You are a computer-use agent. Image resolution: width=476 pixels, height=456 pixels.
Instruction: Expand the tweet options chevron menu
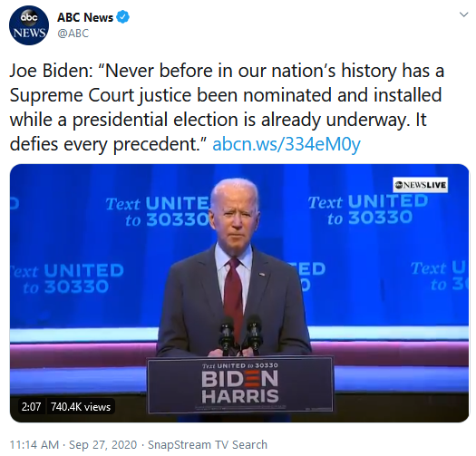pyautogui.click(x=463, y=15)
